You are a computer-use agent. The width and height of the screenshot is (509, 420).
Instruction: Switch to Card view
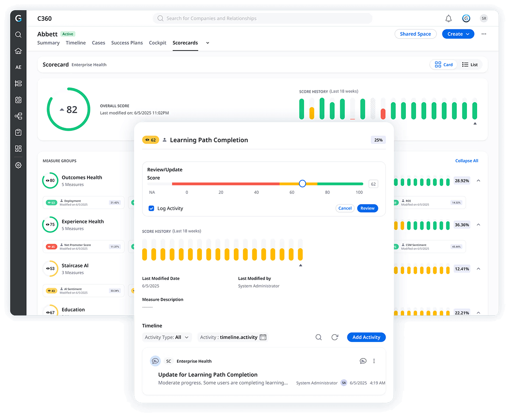[444, 64]
